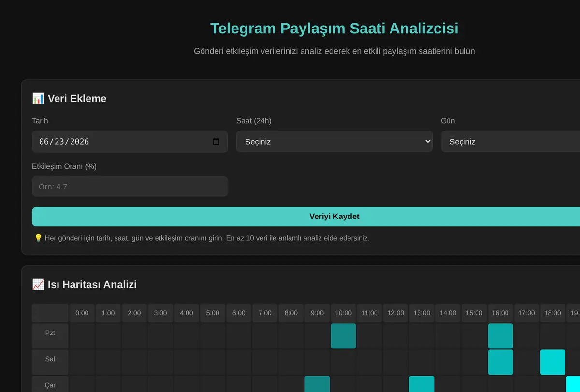The image size is (580, 392).
Task: Click the trend chart emoji beside Isı Haritası
Action: click(38, 285)
